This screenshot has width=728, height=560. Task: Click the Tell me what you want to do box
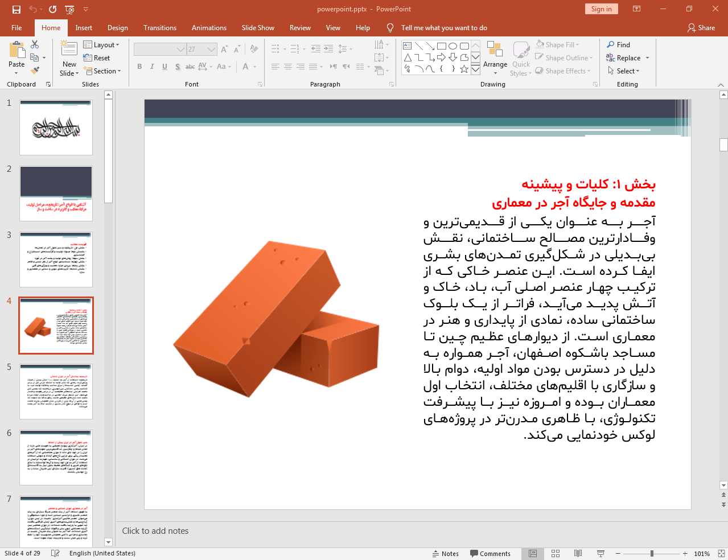pos(444,28)
